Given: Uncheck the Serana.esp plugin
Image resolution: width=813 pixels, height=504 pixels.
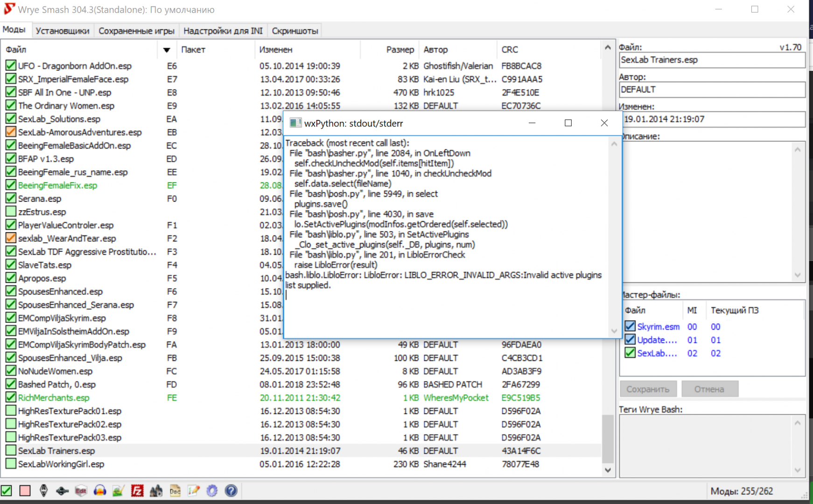Looking at the screenshot, I should tap(11, 198).
